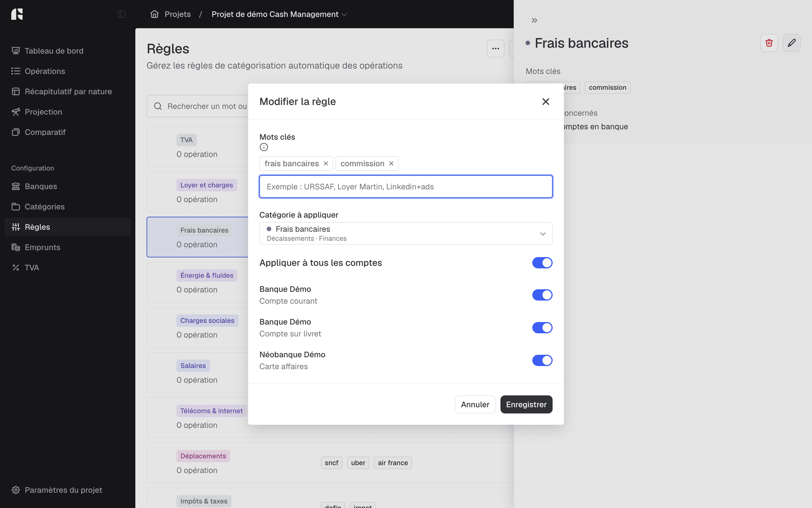The height and width of the screenshot is (508, 812).
Task: Go to Projets in the breadcrumb
Action: tap(178, 14)
